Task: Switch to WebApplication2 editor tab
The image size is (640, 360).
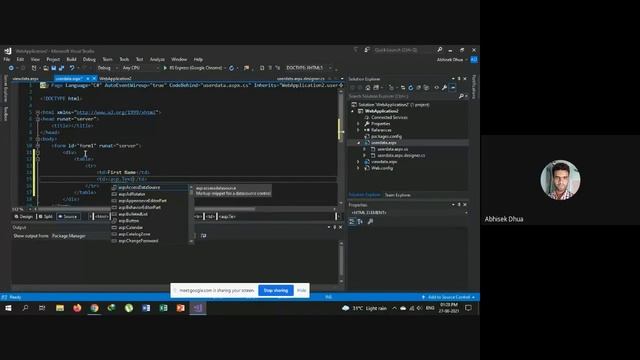Action: [116, 79]
